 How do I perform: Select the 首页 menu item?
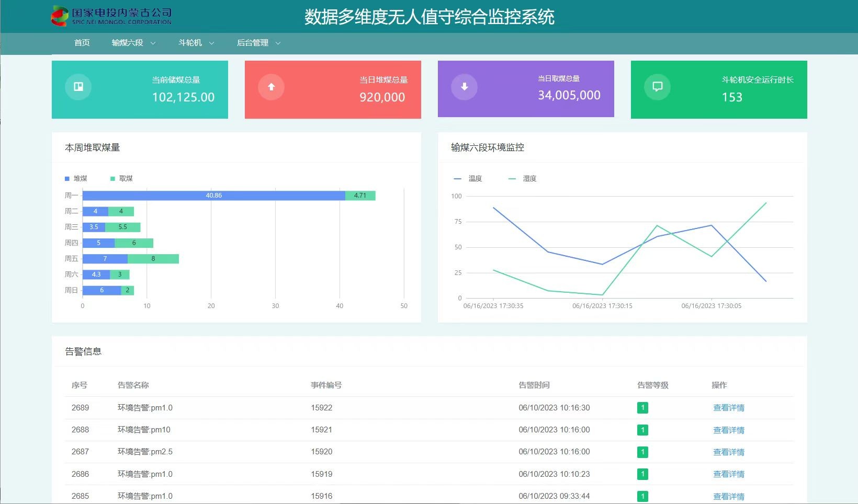[x=81, y=43]
